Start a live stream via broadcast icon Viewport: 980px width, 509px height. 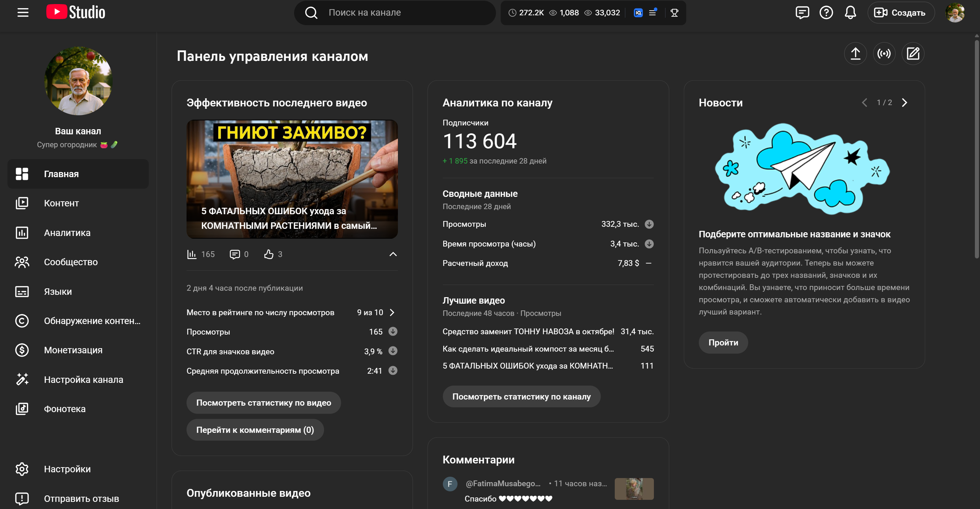pyautogui.click(x=884, y=54)
